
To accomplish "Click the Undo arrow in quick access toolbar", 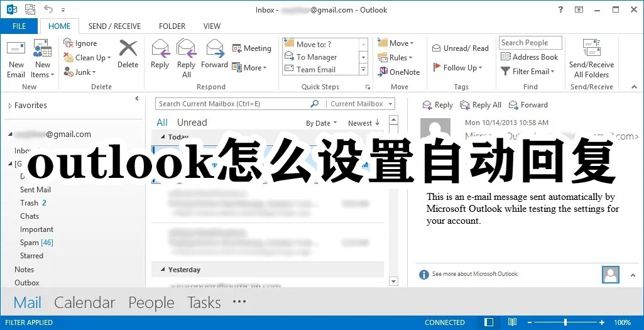I will 48,9.
